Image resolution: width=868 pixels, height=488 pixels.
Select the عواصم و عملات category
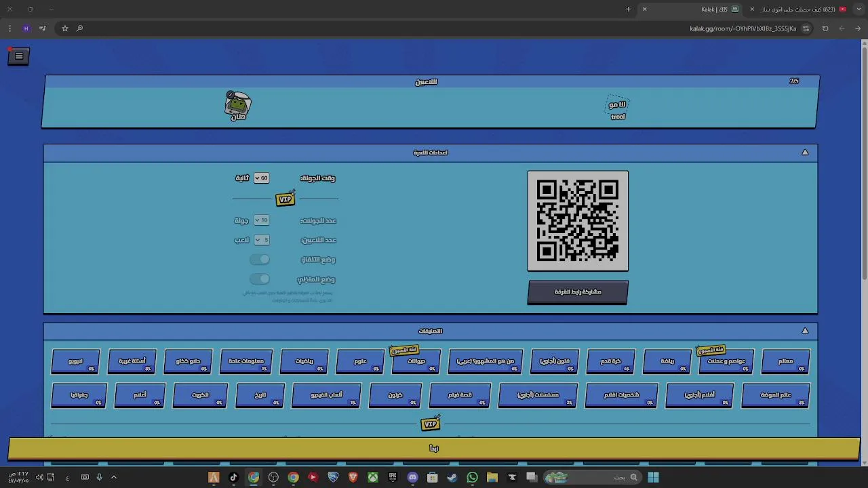tap(726, 361)
